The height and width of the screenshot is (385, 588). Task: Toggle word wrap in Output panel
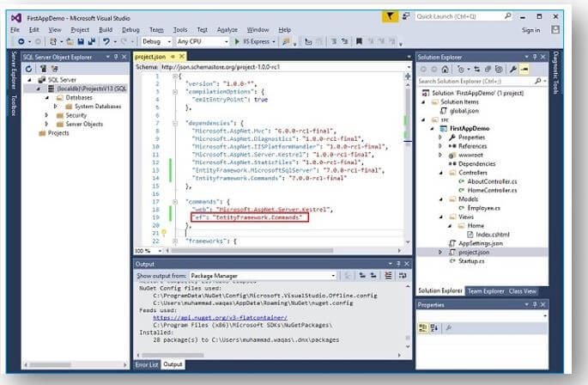(403, 275)
